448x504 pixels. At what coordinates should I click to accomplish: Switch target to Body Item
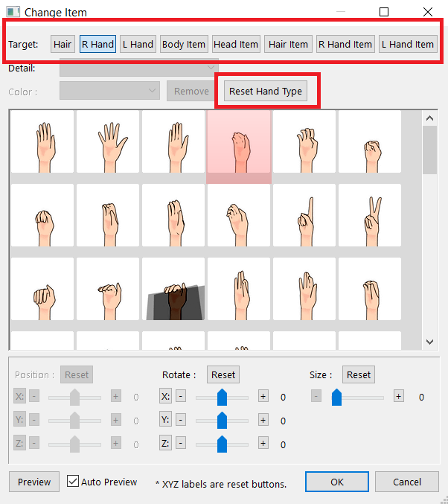coord(184,44)
